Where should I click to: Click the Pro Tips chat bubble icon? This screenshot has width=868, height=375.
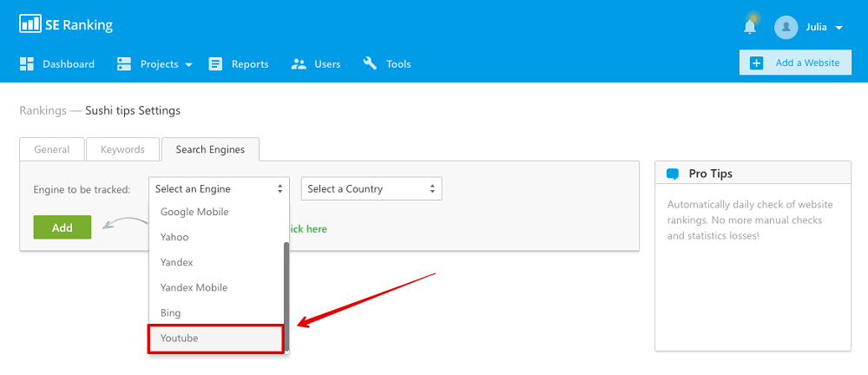[672, 174]
